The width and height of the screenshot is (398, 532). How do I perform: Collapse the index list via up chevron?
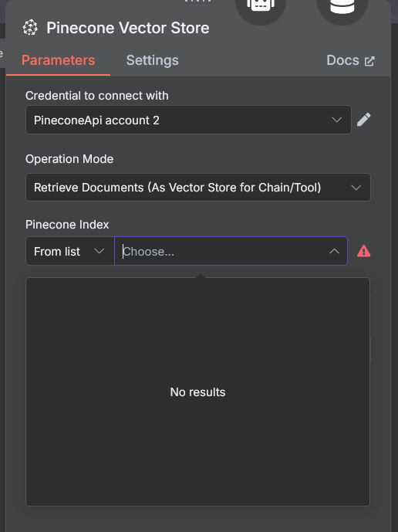[334, 251]
